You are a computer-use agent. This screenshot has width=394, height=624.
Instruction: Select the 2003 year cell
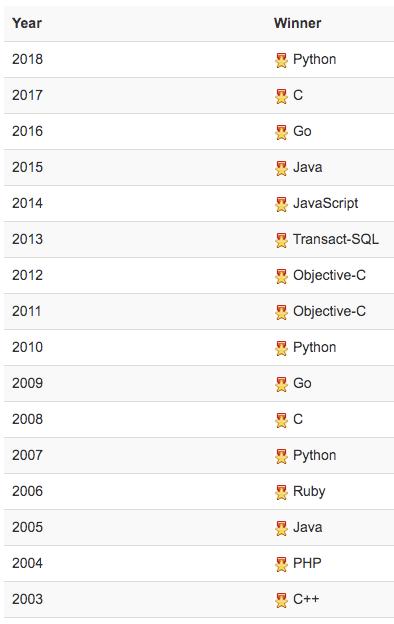tap(27, 599)
